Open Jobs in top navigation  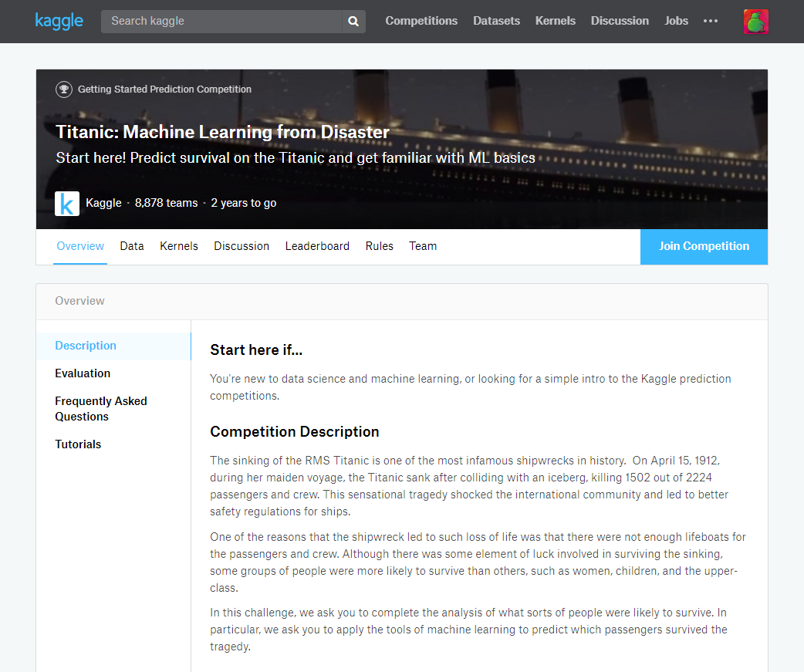tap(676, 21)
